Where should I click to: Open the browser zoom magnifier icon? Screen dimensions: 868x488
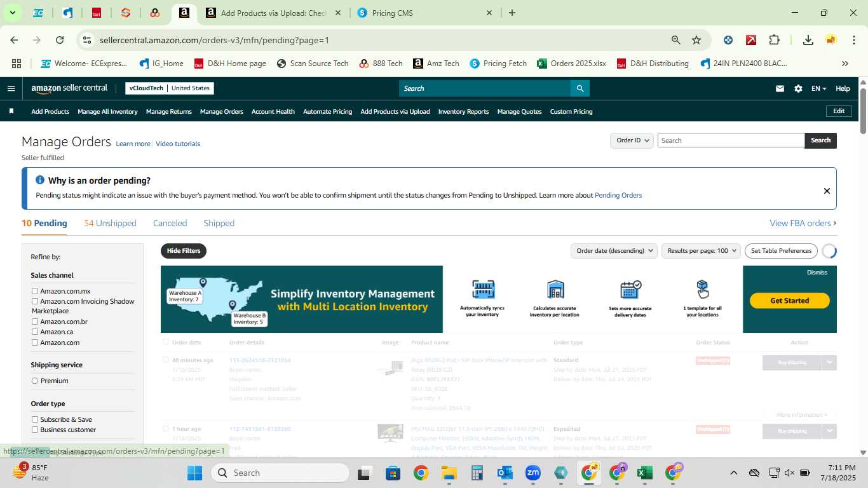click(676, 40)
